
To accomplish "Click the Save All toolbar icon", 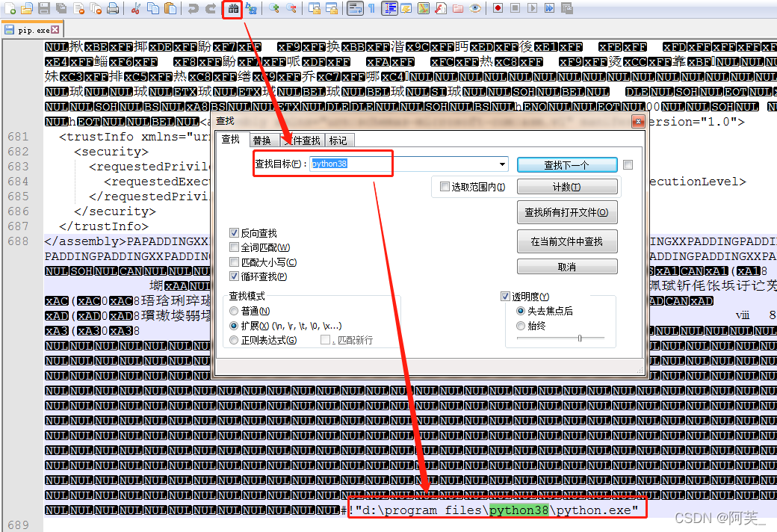I will (x=61, y=8).
